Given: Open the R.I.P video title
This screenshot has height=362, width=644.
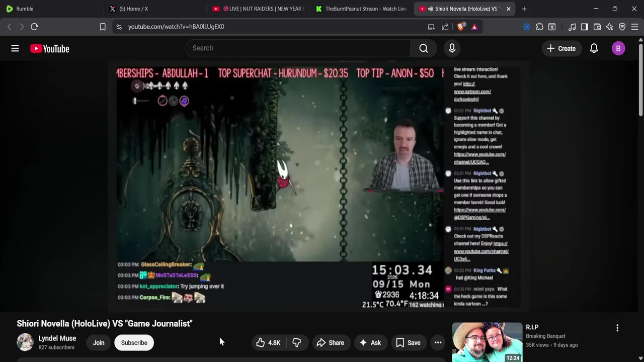Looking at the screenshot, I should [x=532, y=327].
